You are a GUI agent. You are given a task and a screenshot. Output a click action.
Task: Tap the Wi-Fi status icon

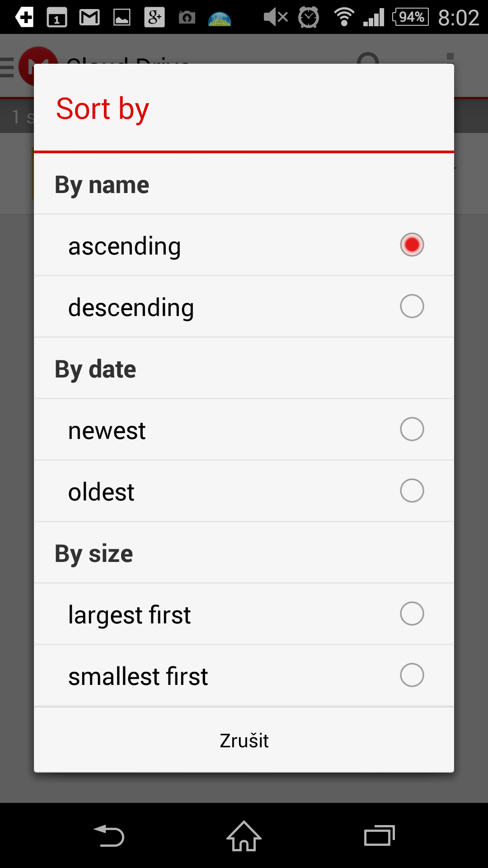pos(344,18)
